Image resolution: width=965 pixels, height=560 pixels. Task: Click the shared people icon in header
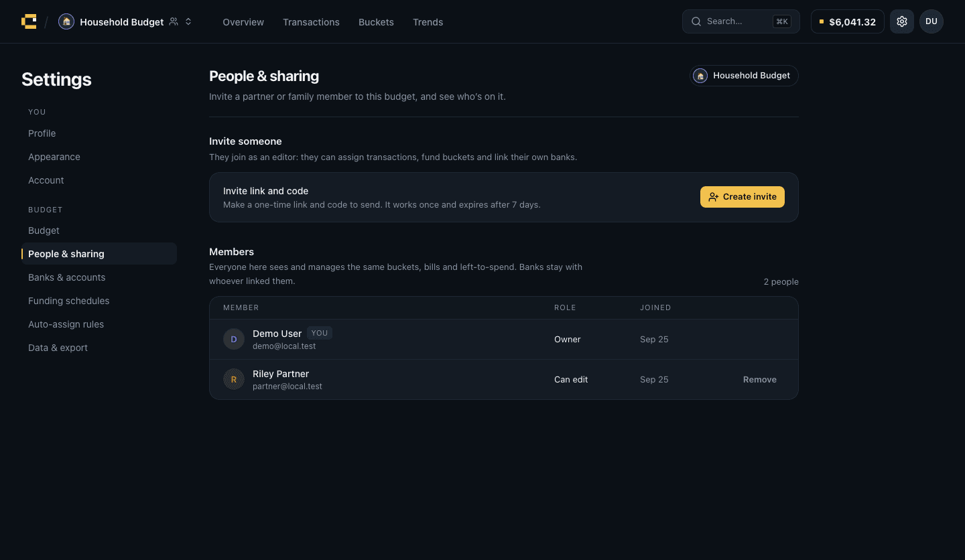pyautogui.click(x=174, y=21)
